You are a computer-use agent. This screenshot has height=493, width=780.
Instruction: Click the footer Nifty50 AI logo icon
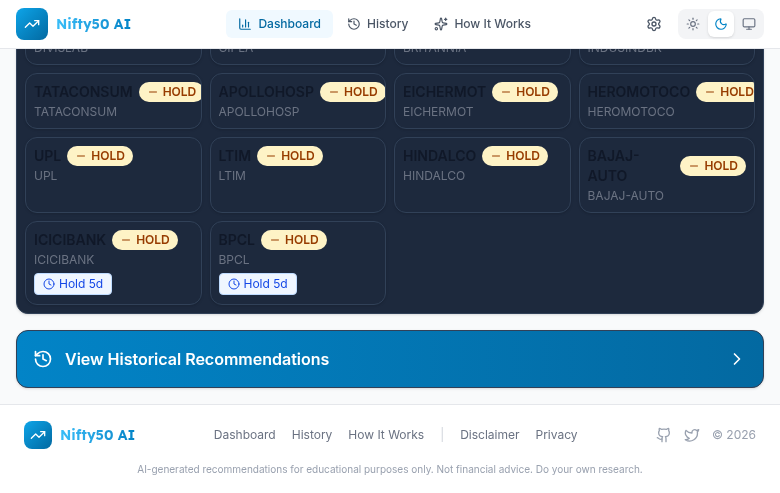(38, 435)
